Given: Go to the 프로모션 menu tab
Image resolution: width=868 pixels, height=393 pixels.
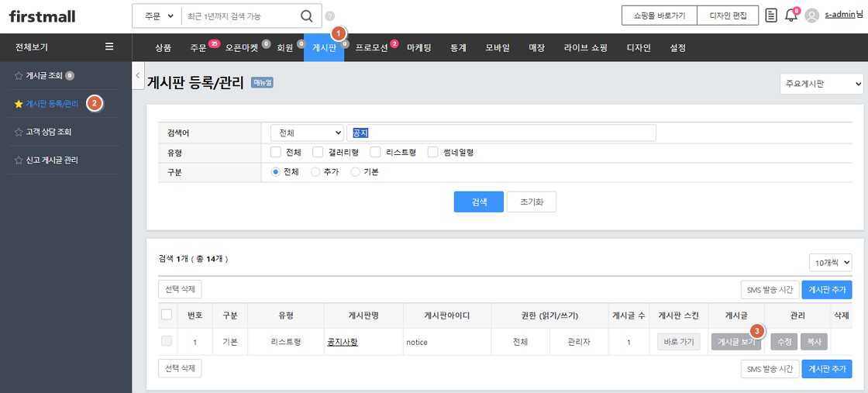Looking at the screenshot, I should pos(371,48).
